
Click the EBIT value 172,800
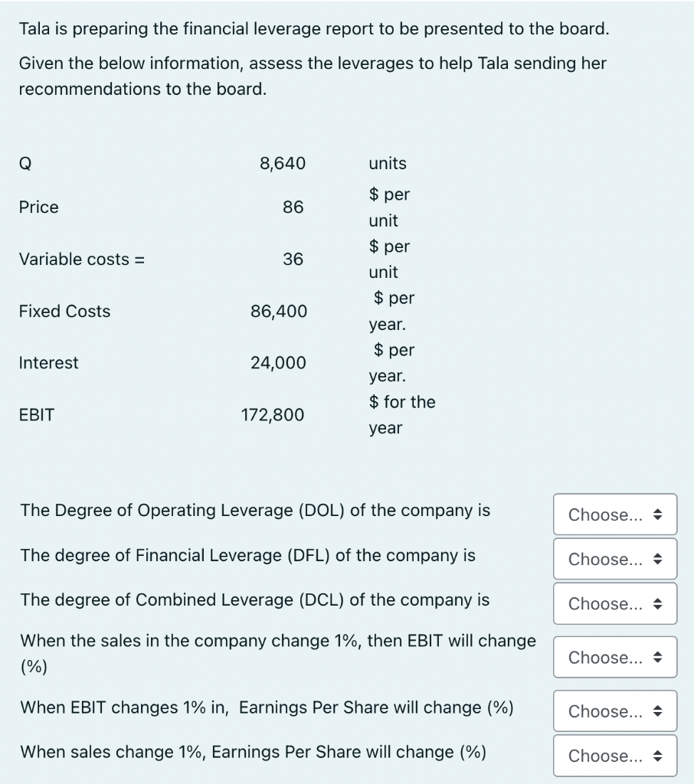tap(273, 415)
